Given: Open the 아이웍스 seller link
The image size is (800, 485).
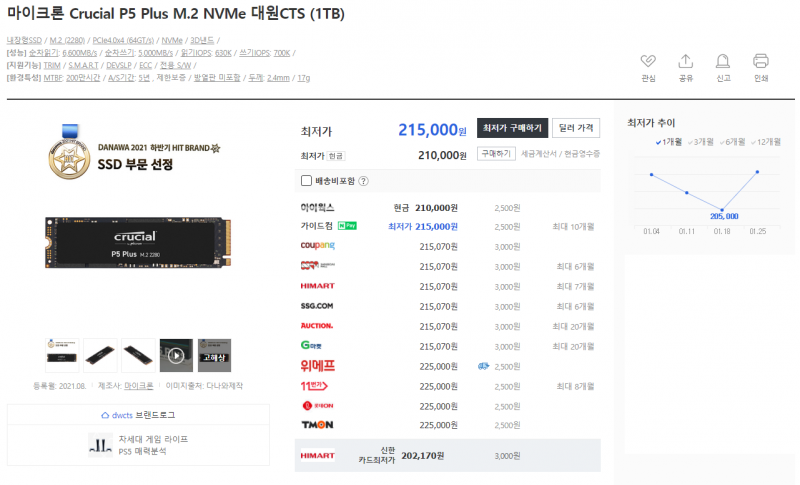Looking at the screenshot, I should (x=317, y=208).
